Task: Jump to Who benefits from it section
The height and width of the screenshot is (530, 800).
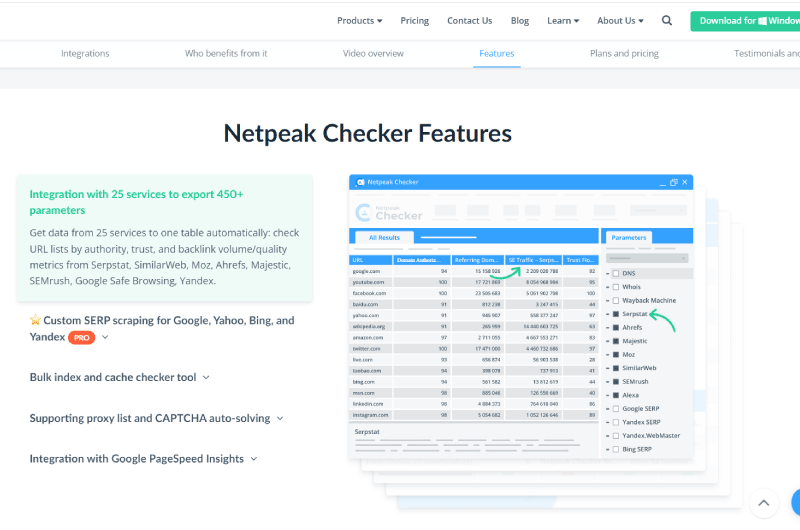Action: pos(226,53)
